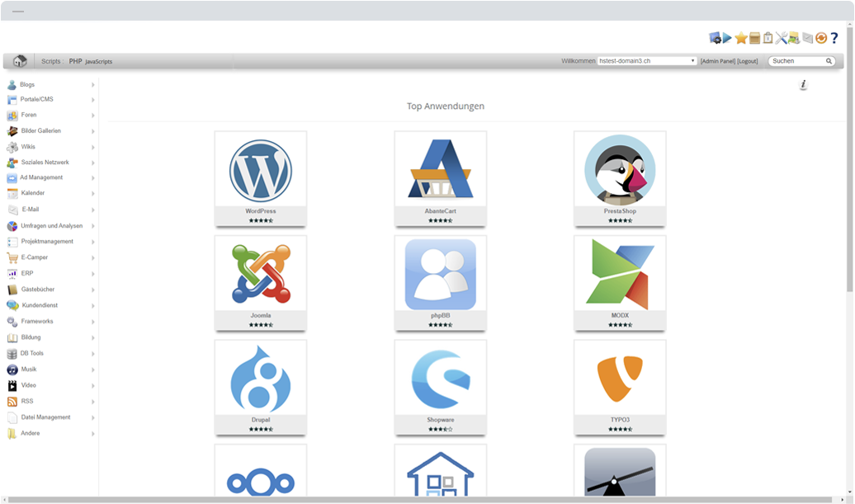Open the brown box installations icon
The height and width of the screenshot is (504, 855).
(x=754, y=38)
